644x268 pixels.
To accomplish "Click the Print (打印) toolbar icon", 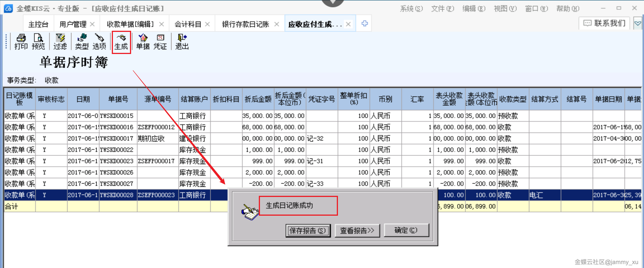I will click(x=21, y=41).
